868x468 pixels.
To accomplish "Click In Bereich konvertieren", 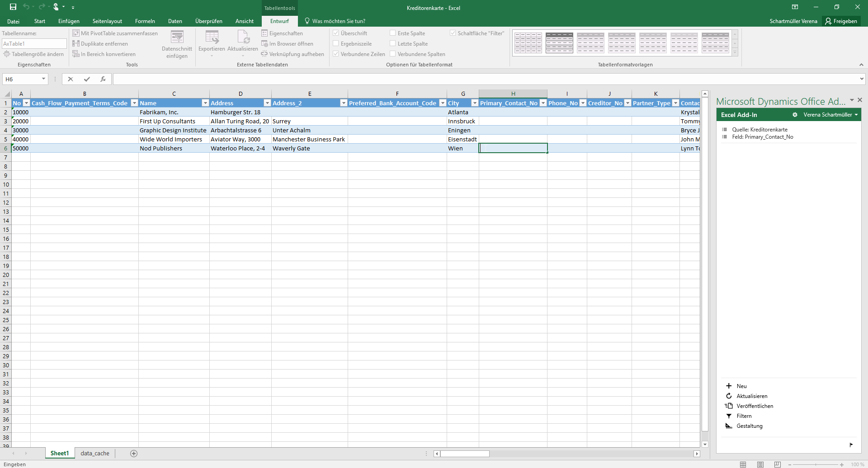I will point(104,54).
